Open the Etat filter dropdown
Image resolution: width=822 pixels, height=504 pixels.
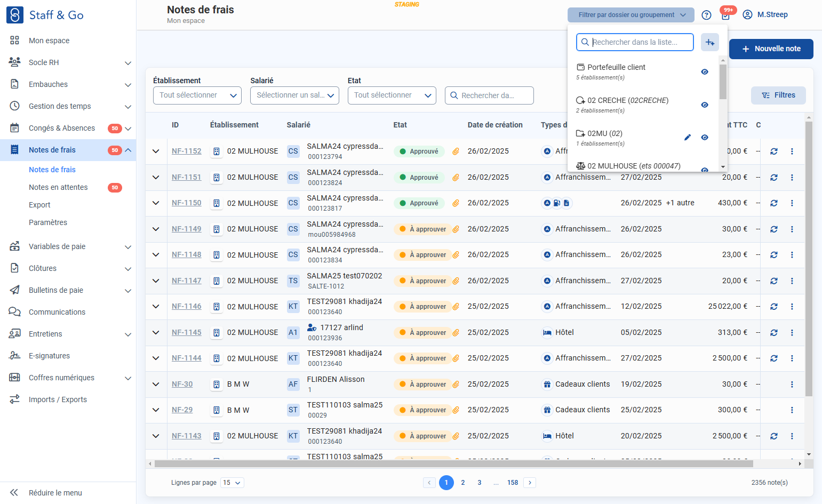click(x=392, y=95)
